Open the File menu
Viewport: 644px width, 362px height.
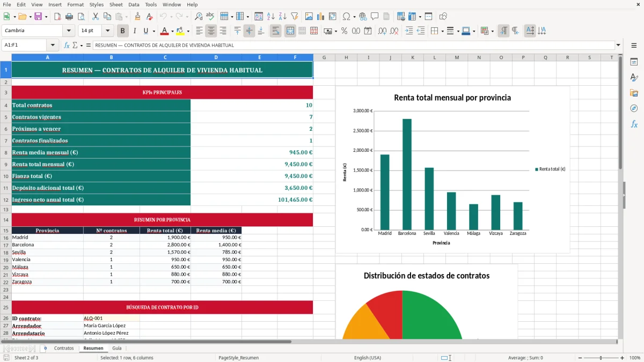[x=7, y=4]
